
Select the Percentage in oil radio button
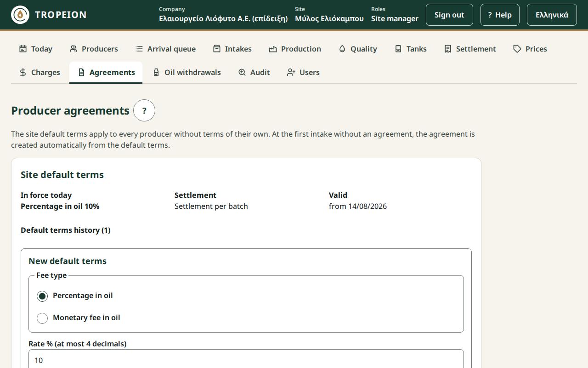click(x=42, y=296)
